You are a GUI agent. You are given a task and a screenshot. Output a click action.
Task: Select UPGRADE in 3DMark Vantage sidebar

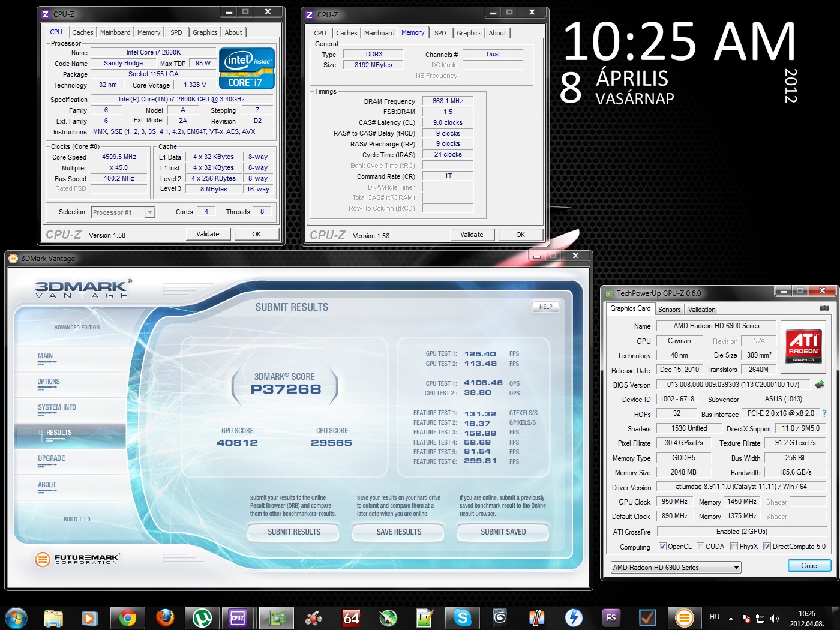[x=52, y=458]
